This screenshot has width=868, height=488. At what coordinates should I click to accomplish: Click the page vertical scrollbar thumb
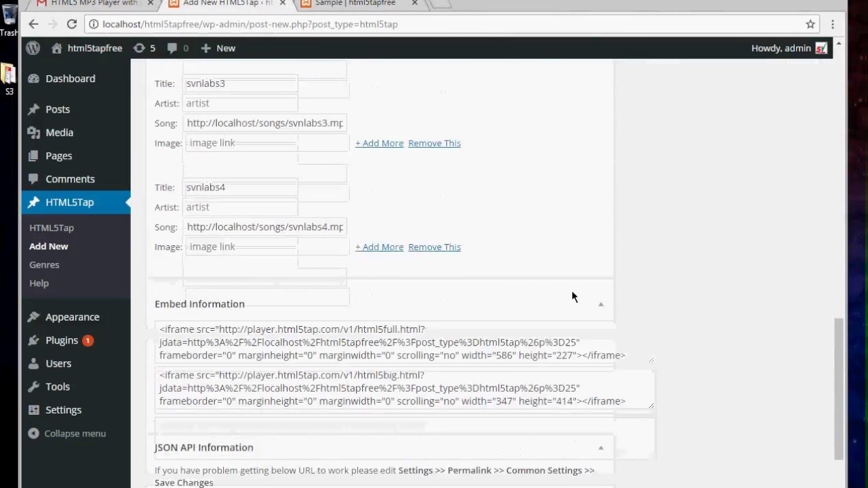point(839,389)
